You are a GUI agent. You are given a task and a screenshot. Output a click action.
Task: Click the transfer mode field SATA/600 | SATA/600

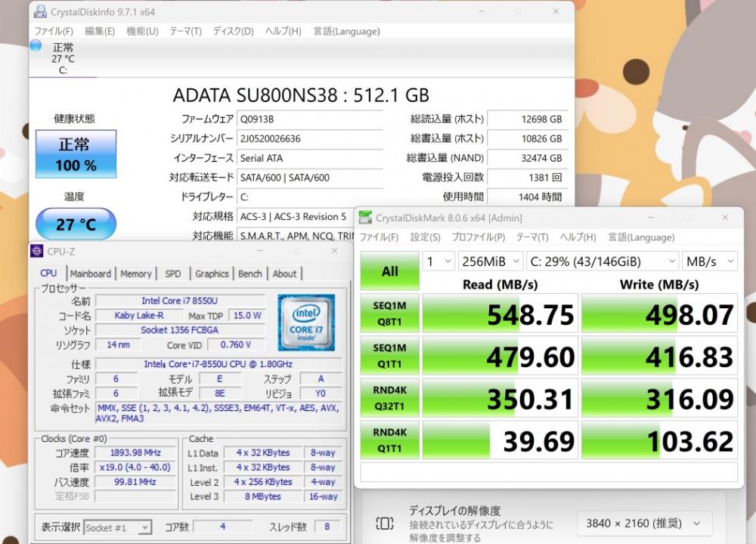click(309, 178)
